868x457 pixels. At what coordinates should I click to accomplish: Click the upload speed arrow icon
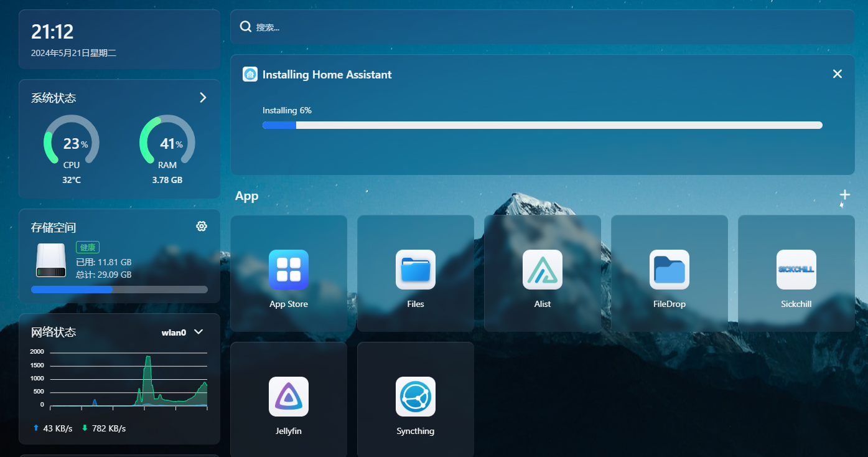point(35,428)
